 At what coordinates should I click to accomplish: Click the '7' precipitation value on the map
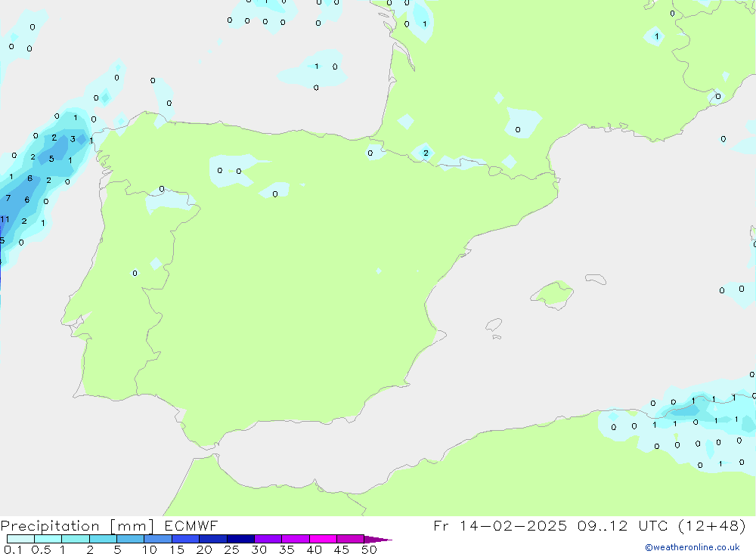tap(8, 198)
